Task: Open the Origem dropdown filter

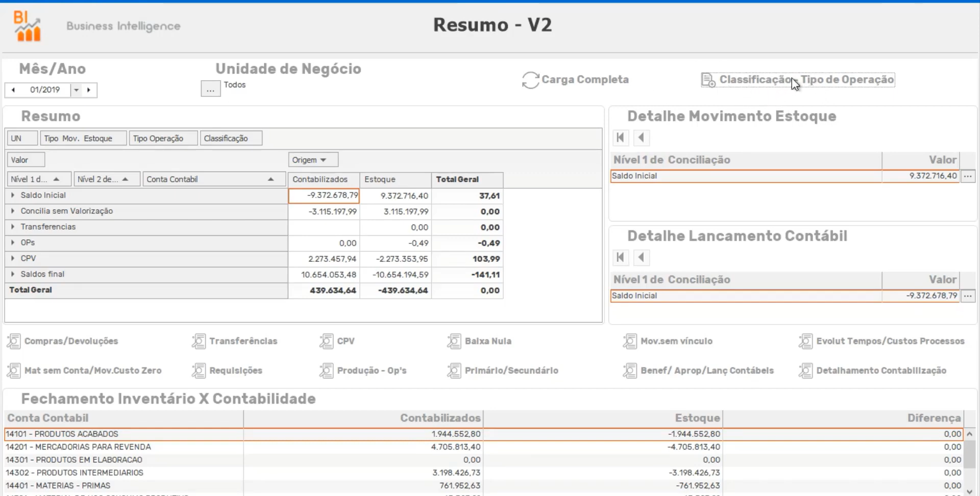Action: [x=313, y=160]
